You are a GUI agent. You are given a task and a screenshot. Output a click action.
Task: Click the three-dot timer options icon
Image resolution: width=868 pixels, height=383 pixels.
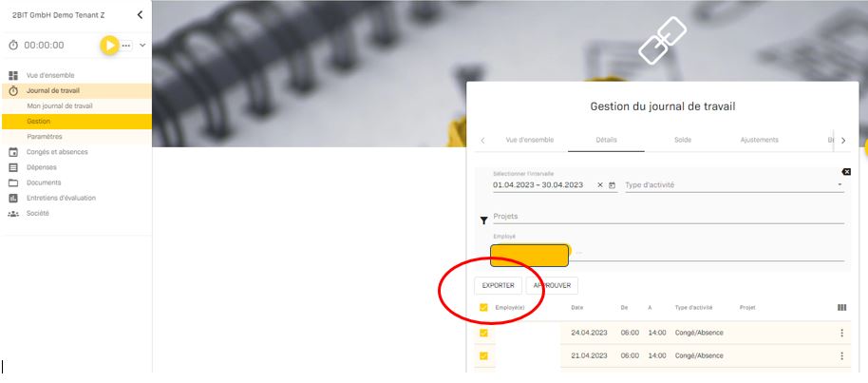pyautogui.click(x=126, y=46)
